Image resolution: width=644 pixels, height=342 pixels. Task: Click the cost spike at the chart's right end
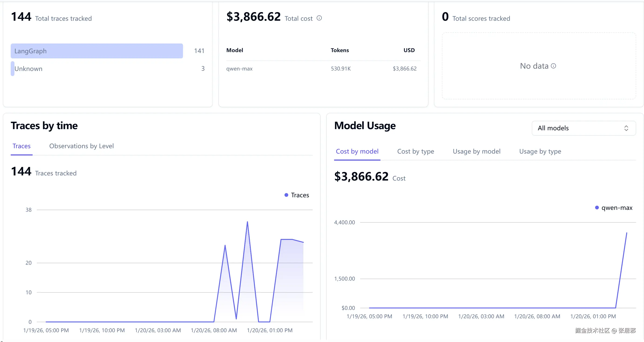626,233
